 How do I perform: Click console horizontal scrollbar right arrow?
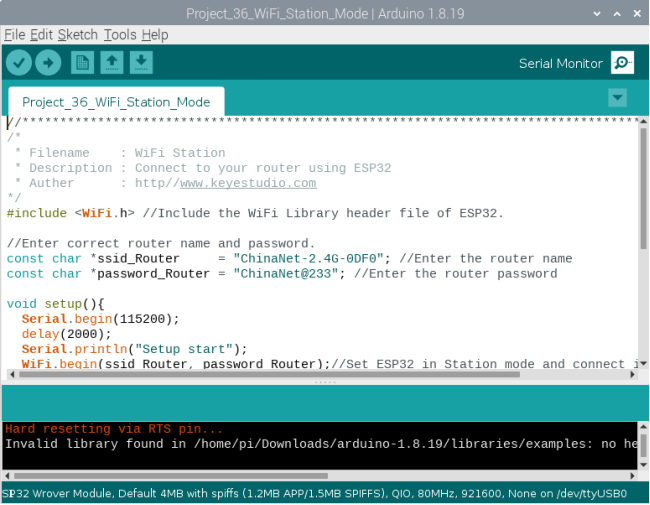(632, 476)
